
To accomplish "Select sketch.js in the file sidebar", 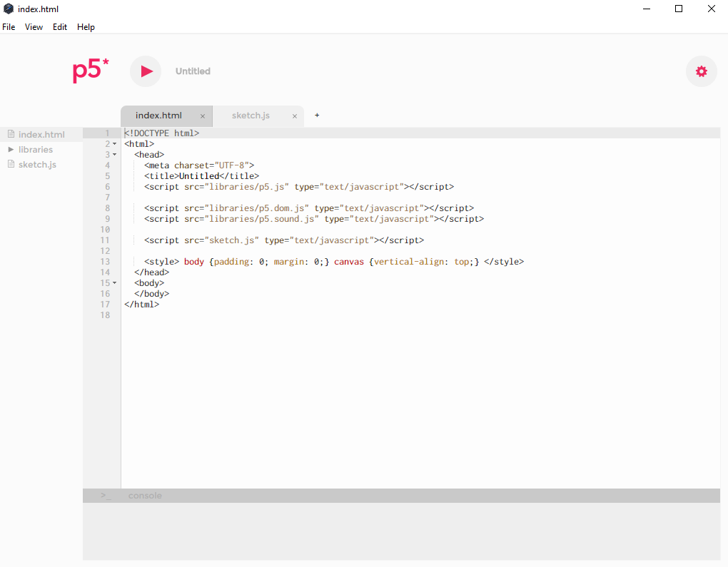I will 37,165.
